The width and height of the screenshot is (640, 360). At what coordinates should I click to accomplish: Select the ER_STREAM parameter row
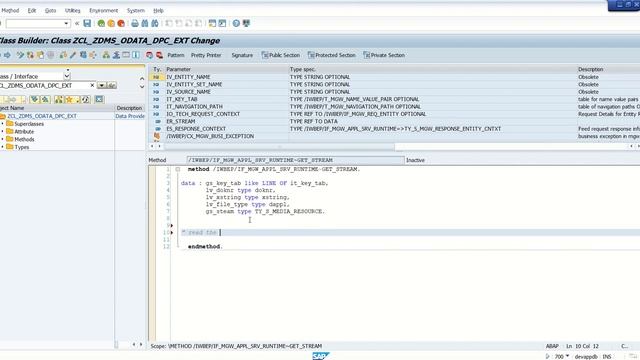click(x=394, y=121)
